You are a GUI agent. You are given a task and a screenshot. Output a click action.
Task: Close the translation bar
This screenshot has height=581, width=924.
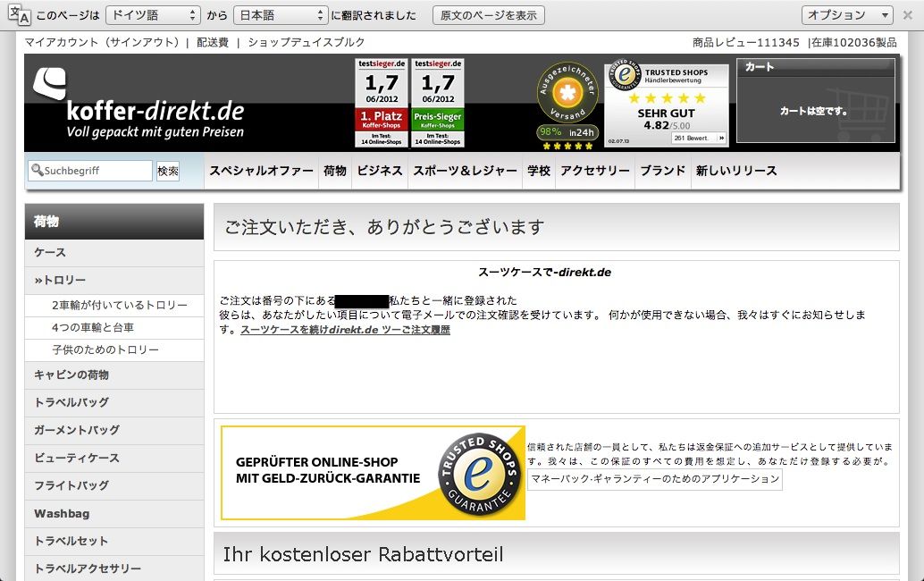point(908,15)
